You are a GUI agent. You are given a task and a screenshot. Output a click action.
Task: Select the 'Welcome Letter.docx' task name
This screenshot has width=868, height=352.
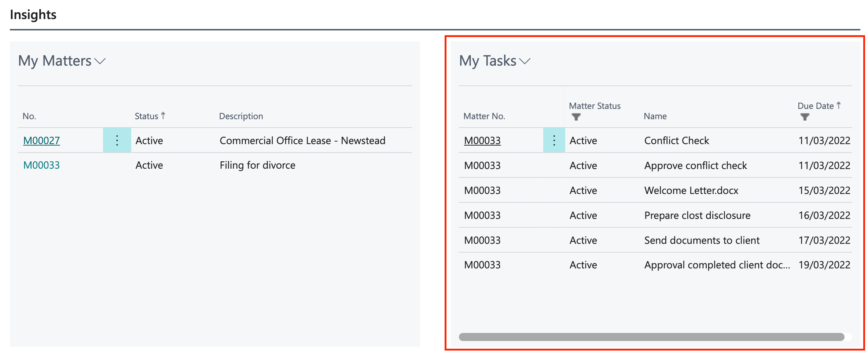(691, 190)
